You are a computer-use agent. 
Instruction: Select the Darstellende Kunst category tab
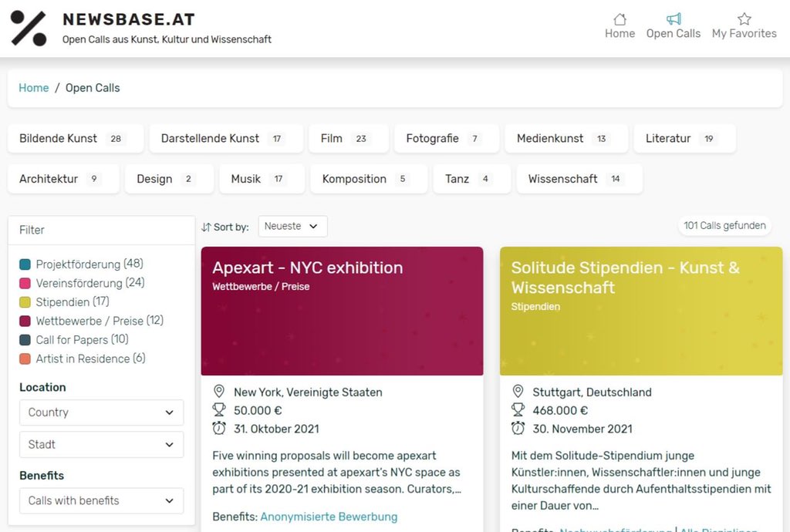tap(226, 139)
